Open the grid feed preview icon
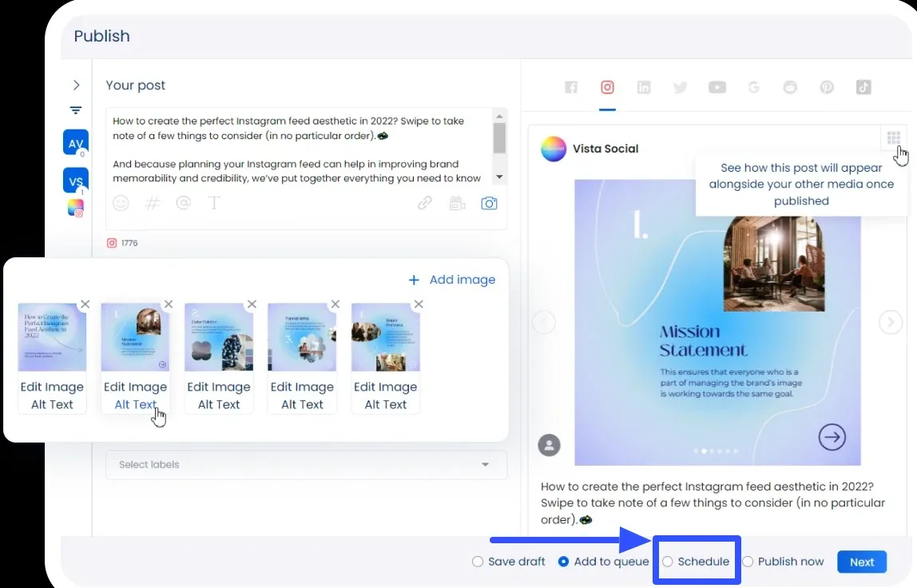The height and width of the screenshot is (588, 917). tap(893, 138)
